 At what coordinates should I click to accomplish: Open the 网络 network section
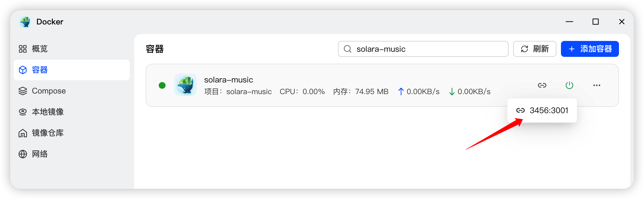tap(40, 154)
